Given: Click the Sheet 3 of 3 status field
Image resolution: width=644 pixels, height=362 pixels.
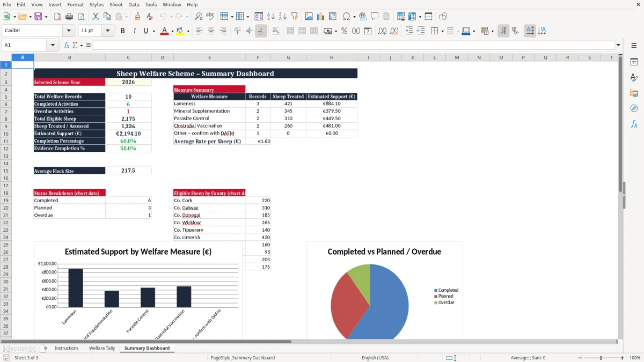Looking at the screenshot, I should [x=26, y=358].
